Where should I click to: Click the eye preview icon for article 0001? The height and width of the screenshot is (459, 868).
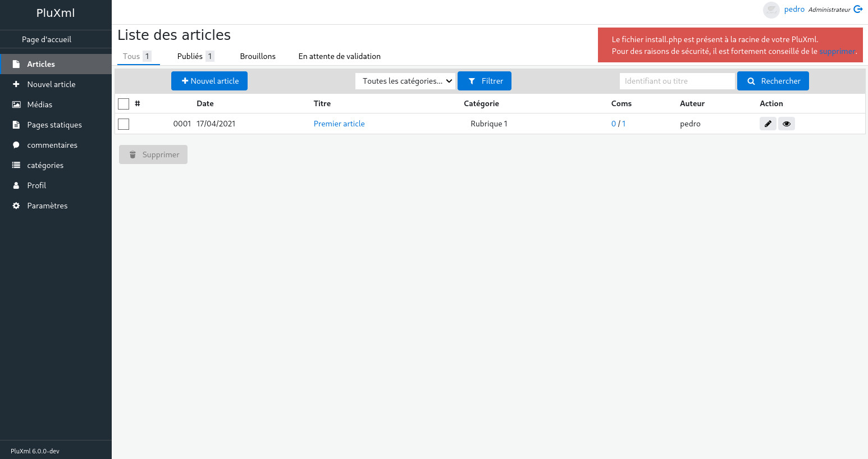click(786, 124)
